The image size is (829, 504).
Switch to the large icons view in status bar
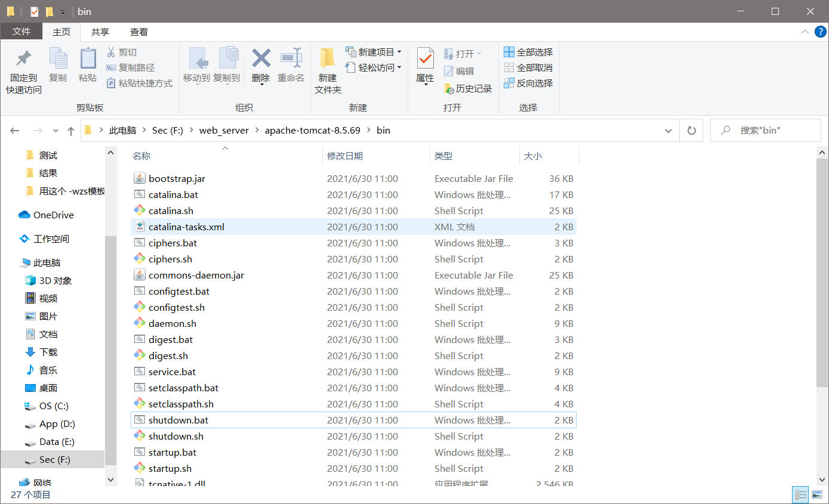[x=816, y=494]
